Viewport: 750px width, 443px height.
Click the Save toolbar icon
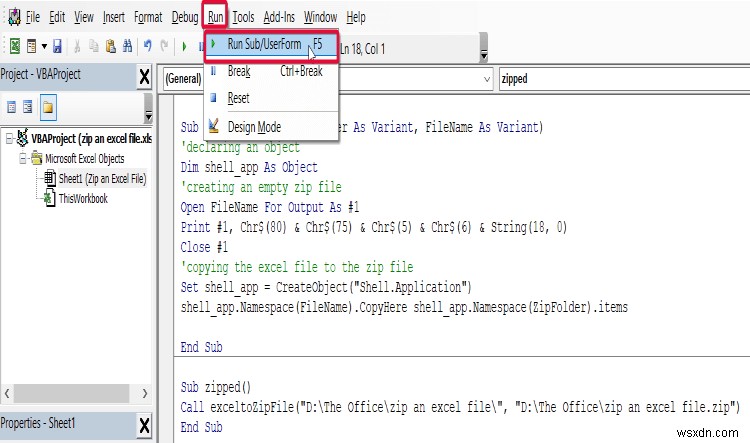tap(57, 46)
